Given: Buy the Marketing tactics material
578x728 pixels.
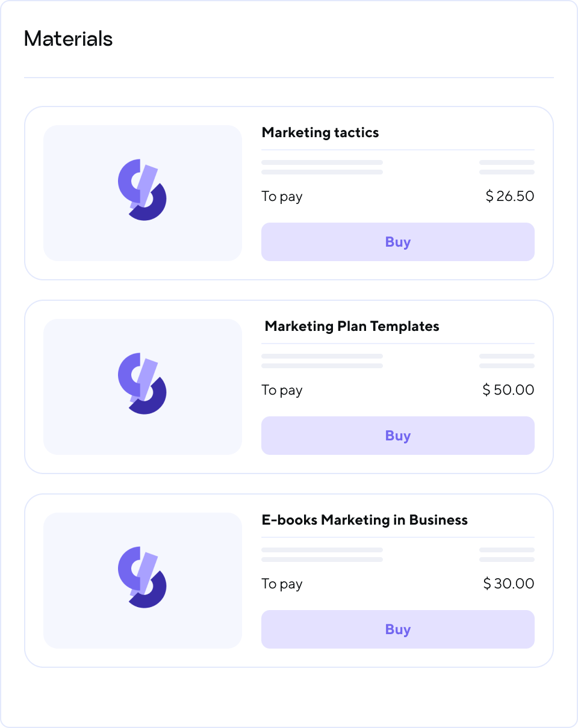Looking at the screenshot, I should point(397,242).
